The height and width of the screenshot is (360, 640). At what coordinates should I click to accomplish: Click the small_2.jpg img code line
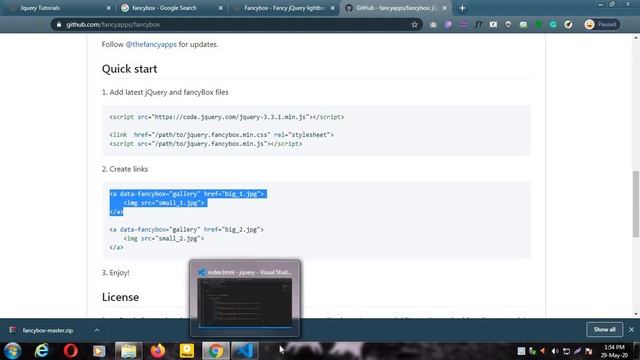[x=164, y=238]
